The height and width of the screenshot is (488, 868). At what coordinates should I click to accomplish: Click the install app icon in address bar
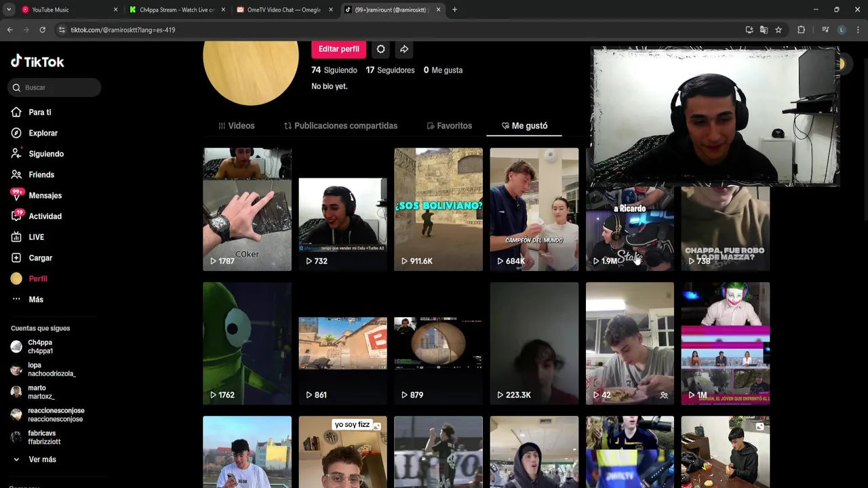(749, 30)
